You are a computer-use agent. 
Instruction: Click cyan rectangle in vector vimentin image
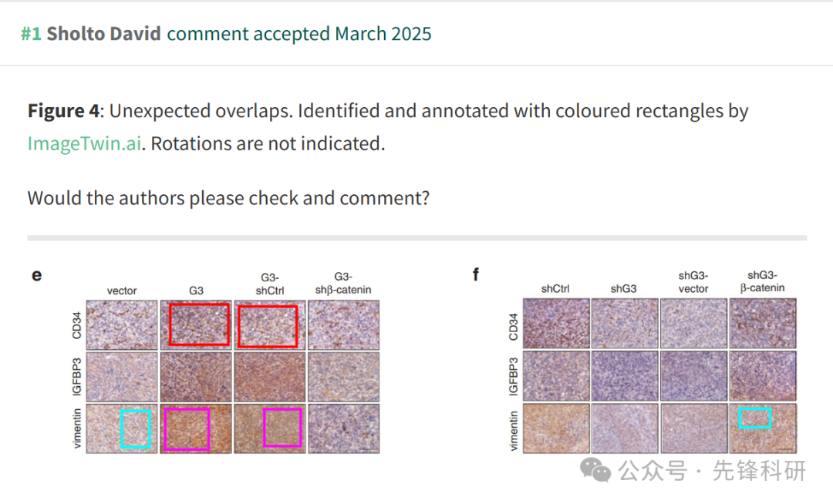pos(136,428)
